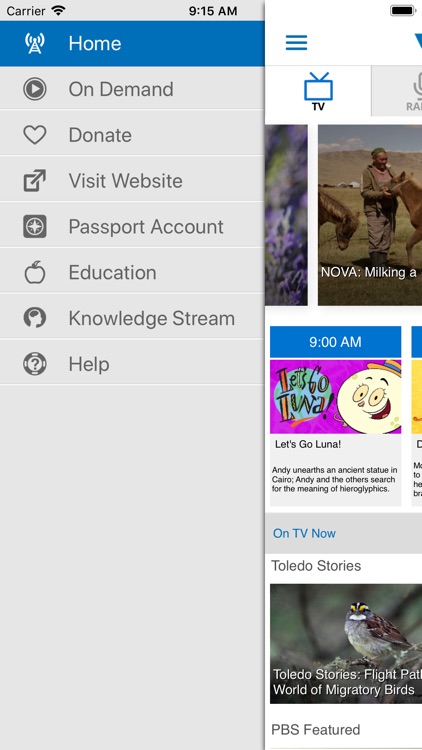Go to Help in the menu

point(132,364)
